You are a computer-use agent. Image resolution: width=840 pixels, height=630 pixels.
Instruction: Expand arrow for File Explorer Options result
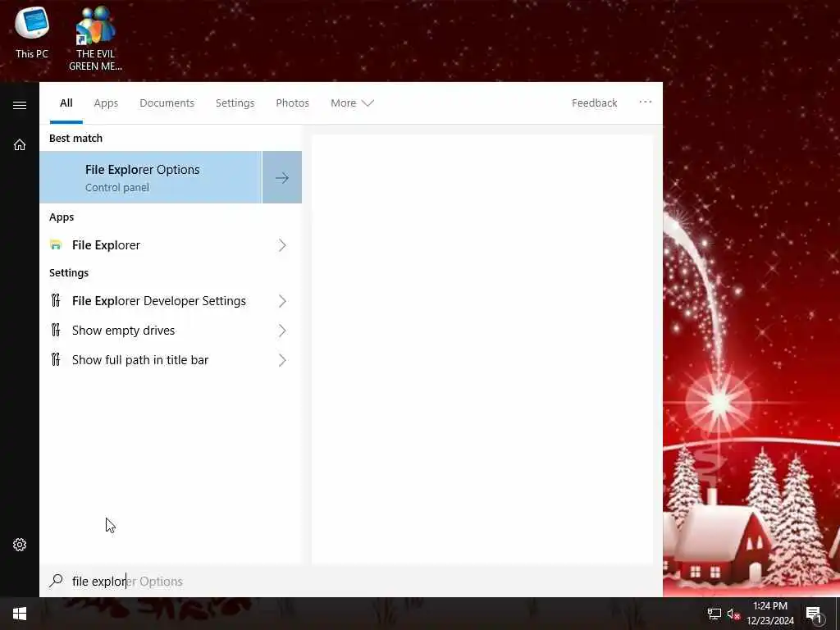282,177
